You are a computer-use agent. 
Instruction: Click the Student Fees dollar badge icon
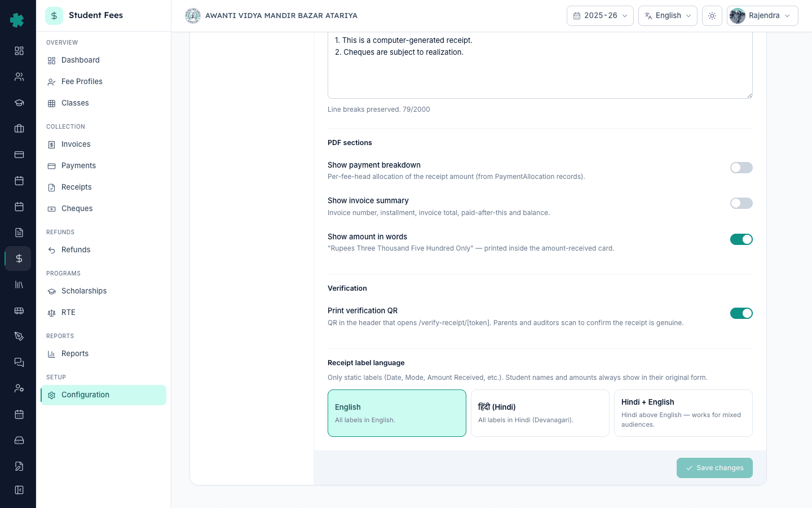(x=54, y=16)
